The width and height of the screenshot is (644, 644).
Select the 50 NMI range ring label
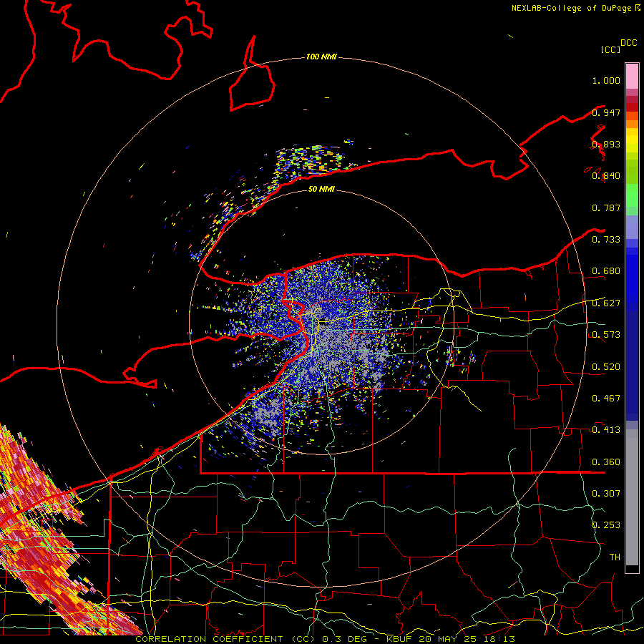click(321, 189)
